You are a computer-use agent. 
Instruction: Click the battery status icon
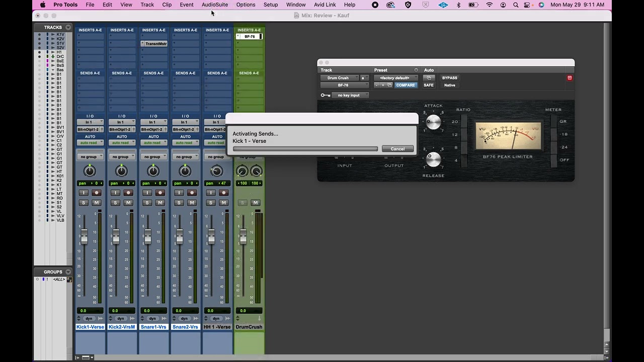pyautogui.click(x=473, y=5)
